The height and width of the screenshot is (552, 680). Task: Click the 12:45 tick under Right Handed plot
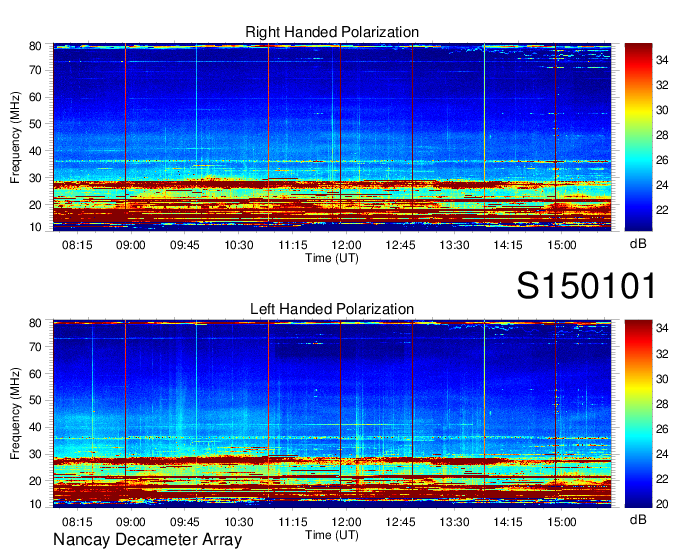[x=400, y=245]
